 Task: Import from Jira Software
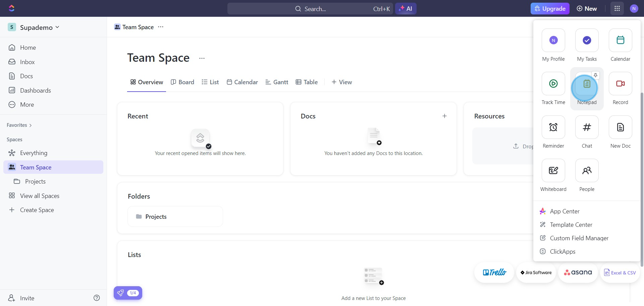pyautogui.click(x=536, y=272)
